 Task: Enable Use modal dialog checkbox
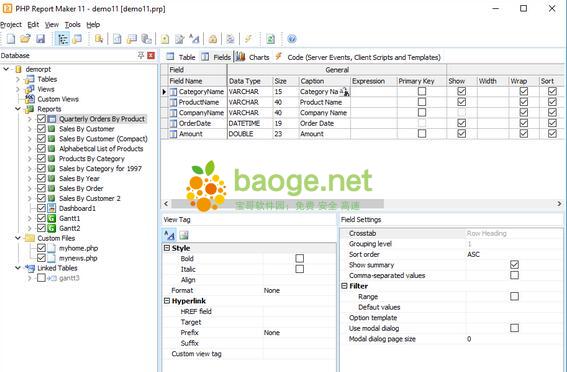pos(514,328)
